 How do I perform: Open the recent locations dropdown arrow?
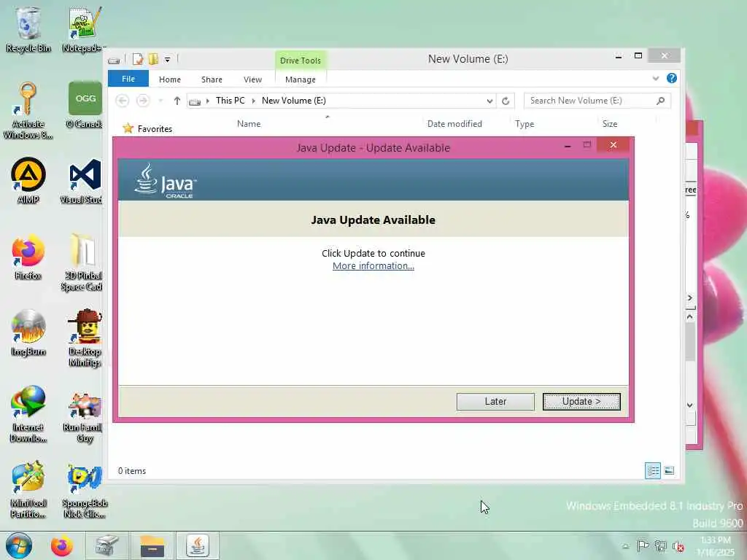click(x=160, y=101)
